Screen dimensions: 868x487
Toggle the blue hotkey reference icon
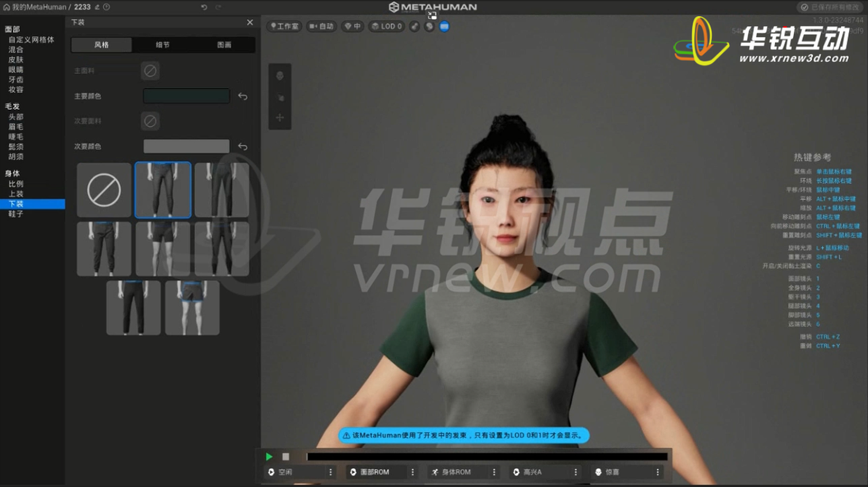(444, 26)
